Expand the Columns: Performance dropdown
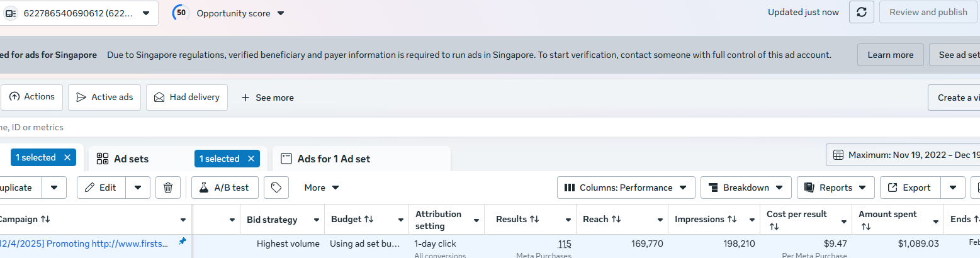 pyautogui.click(x=626, y=188)
